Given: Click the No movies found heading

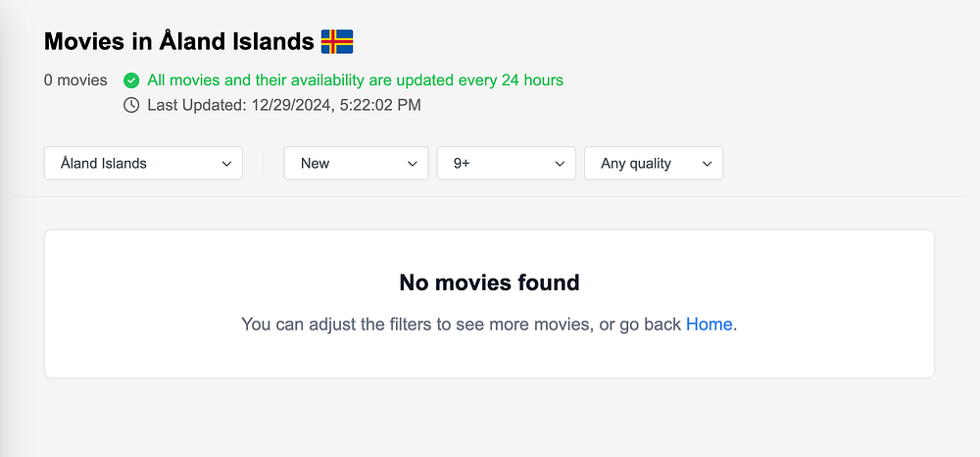Looking at the screenshot, I should click(489, 283).
